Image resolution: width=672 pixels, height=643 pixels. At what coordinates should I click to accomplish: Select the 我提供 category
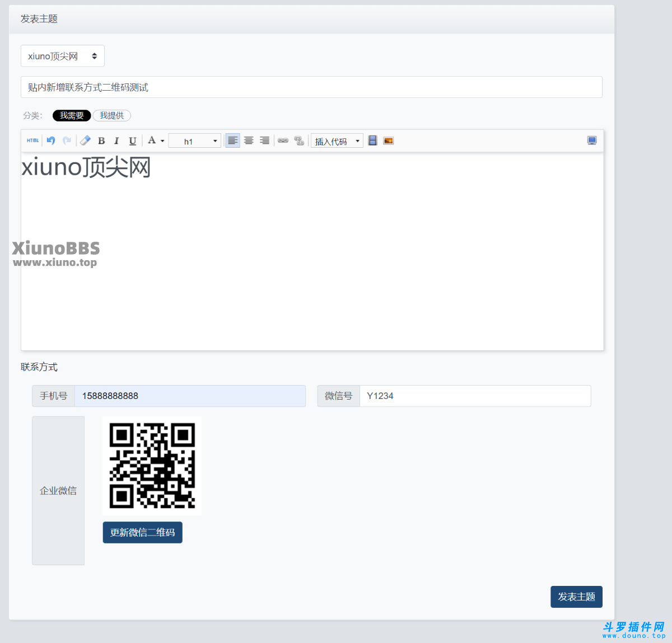tap(112, 115)
